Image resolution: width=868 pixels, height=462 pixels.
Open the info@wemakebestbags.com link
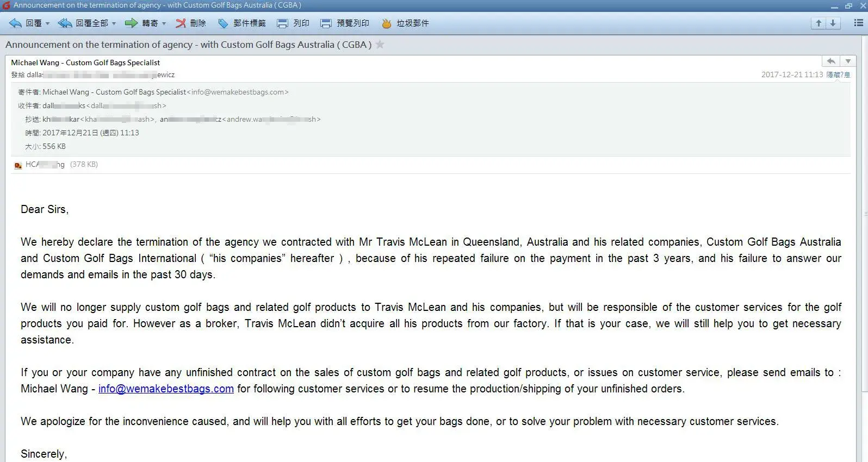coord(166,389)
